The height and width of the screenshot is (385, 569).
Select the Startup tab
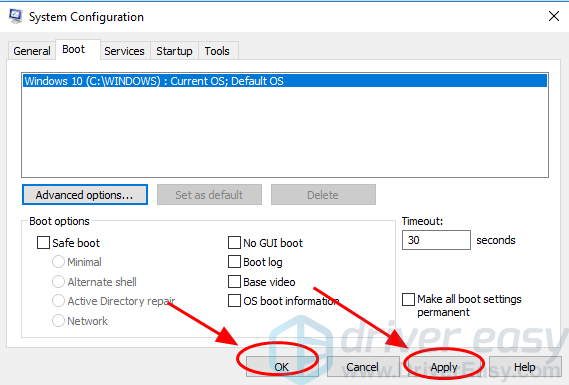tap(174, 51)
